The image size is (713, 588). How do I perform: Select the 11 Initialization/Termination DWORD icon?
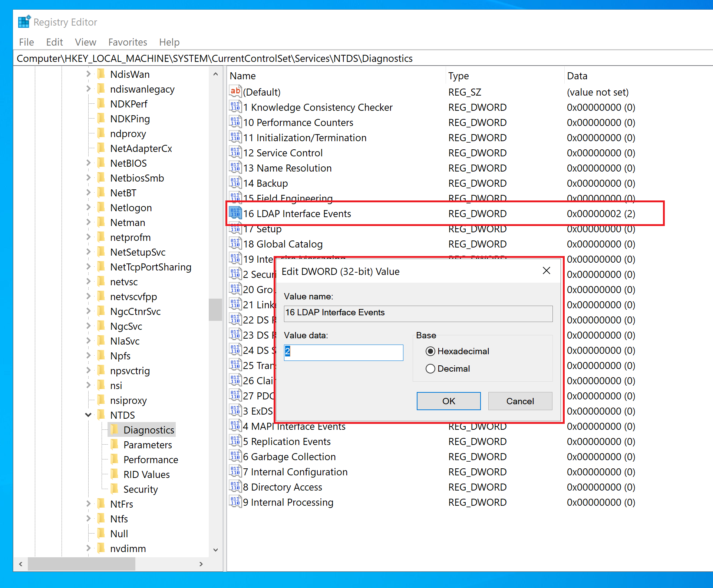(x=235, y=137)
